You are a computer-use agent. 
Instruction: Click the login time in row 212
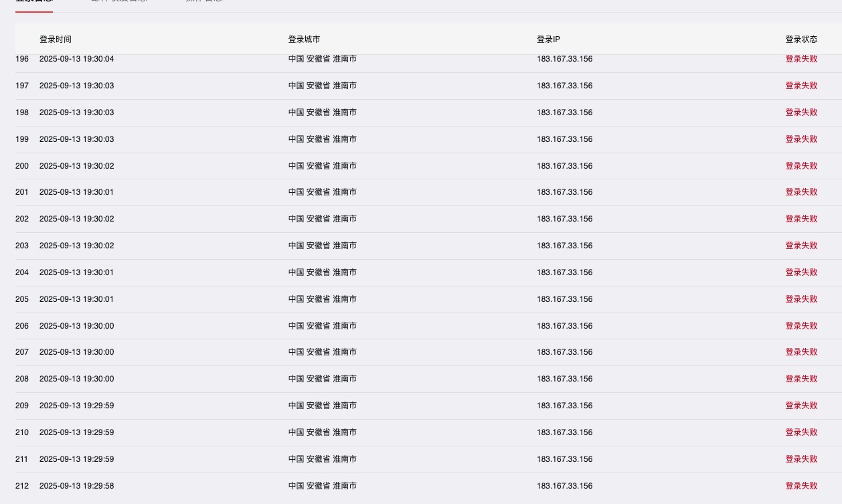76,486
